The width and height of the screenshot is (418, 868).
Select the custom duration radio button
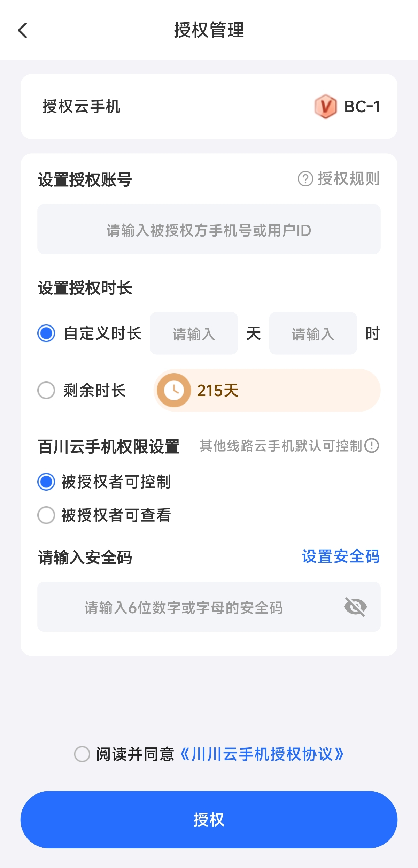(x=46, y=333)
